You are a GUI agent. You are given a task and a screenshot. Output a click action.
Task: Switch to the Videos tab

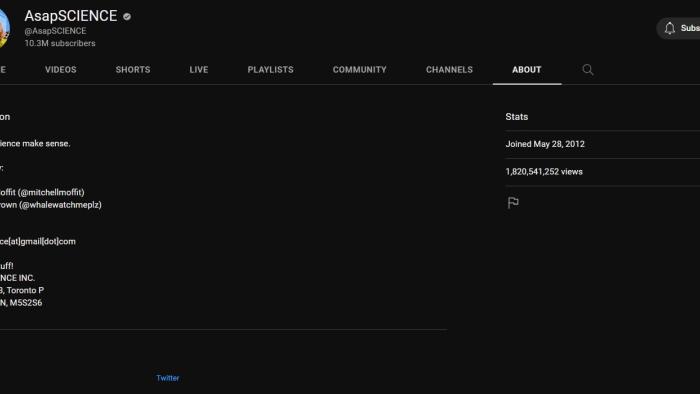point(61,70)
